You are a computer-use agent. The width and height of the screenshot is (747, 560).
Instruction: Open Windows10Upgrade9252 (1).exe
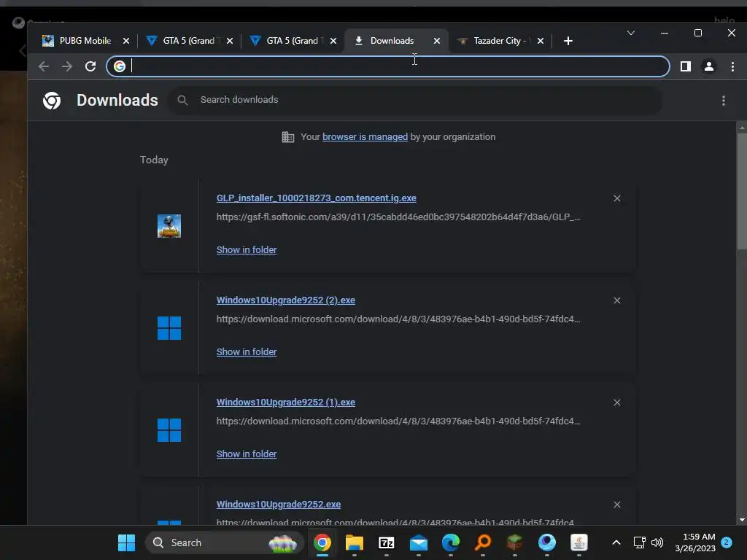[x=286, y=402]
